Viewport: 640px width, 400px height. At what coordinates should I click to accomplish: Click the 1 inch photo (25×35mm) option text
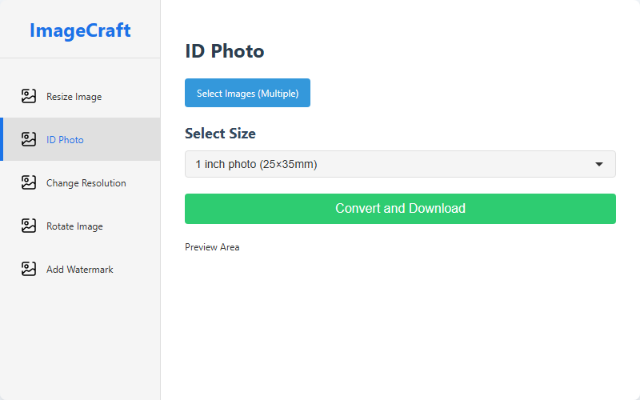coord(256,164)
